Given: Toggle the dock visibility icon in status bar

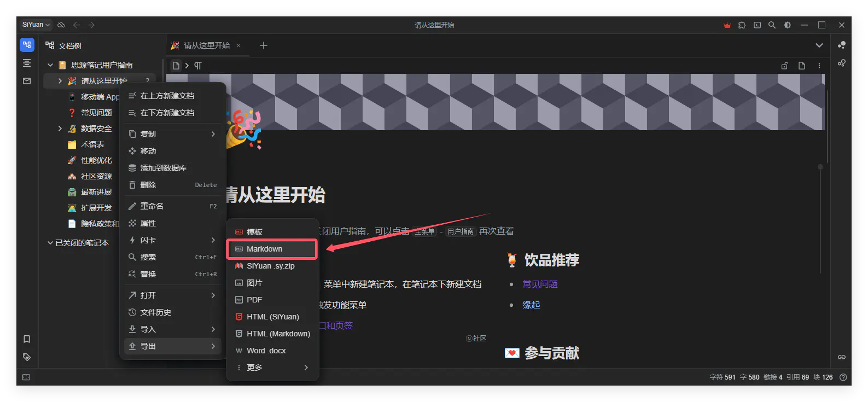Looking at the screenshot, I should pos(26,377).
